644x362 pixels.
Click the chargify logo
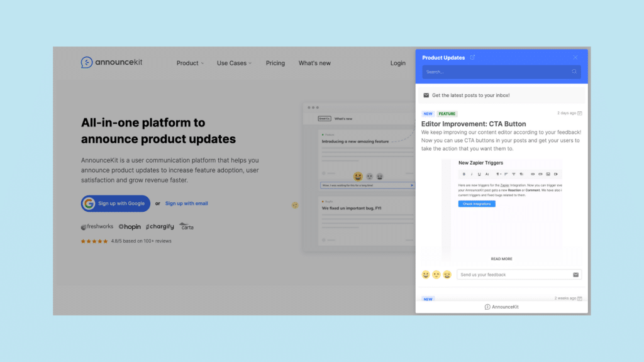160,226
